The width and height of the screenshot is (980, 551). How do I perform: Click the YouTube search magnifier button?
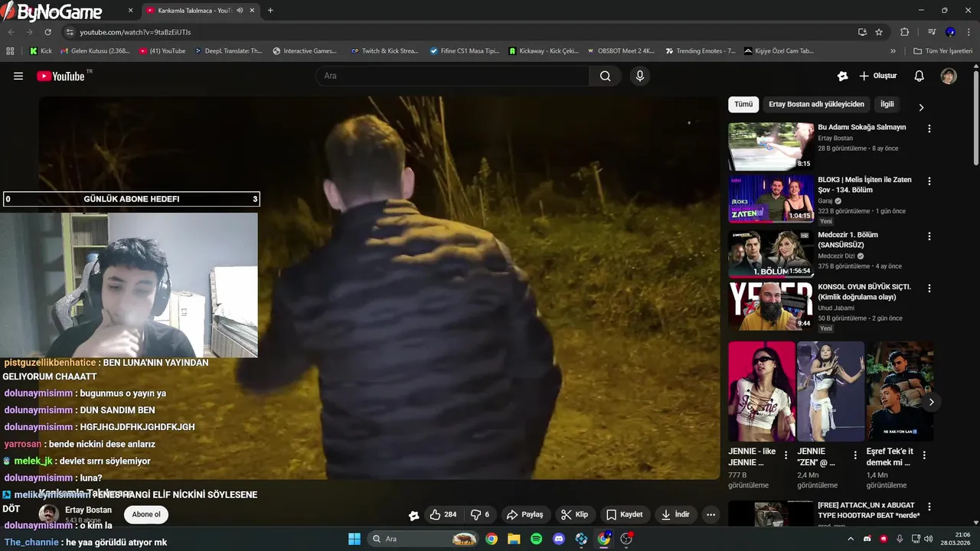[606, 76]
